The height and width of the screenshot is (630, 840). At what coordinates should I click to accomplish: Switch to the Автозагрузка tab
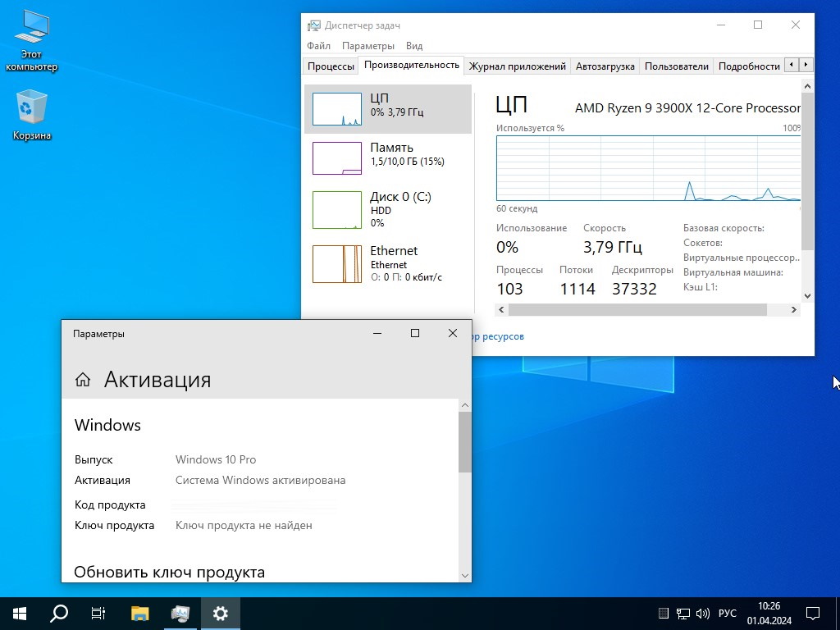[x=605, y=66]
